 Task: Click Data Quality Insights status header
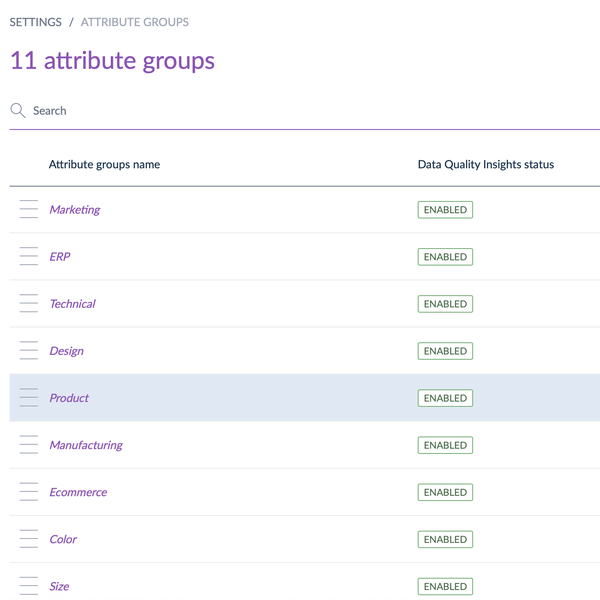485,164
